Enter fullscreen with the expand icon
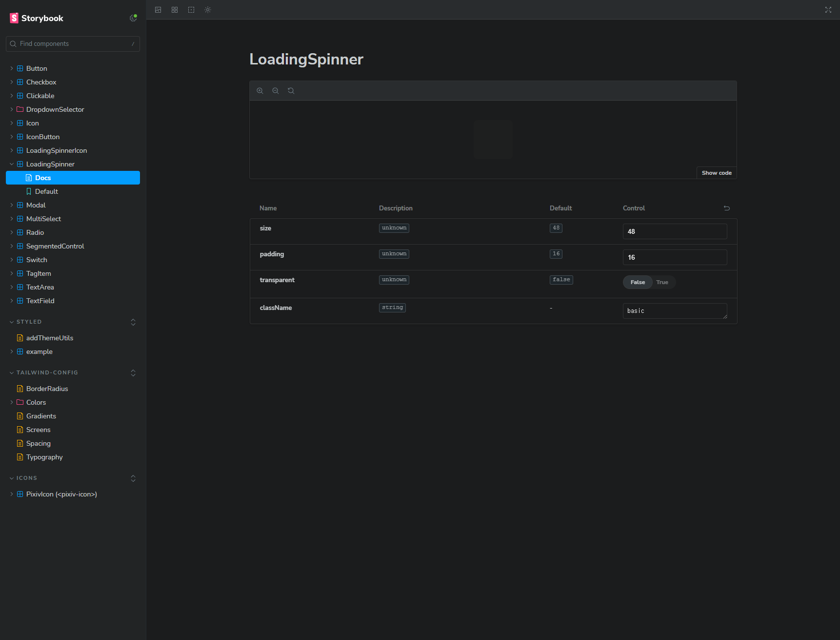 (828, 10)
